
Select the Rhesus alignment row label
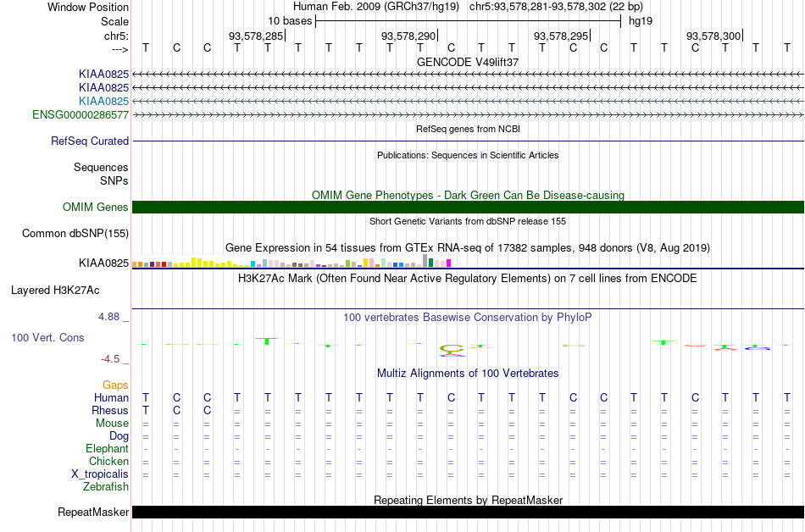tap(110, 410)
